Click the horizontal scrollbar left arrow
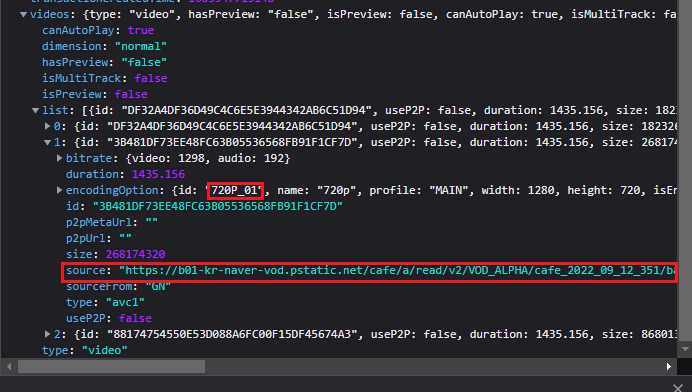 tap(9, 366)
